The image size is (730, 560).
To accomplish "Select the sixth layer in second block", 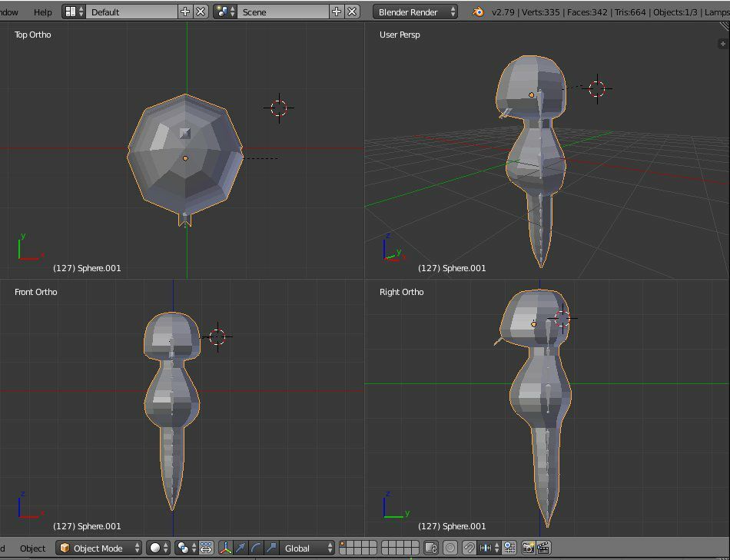I will coord(385,544).
